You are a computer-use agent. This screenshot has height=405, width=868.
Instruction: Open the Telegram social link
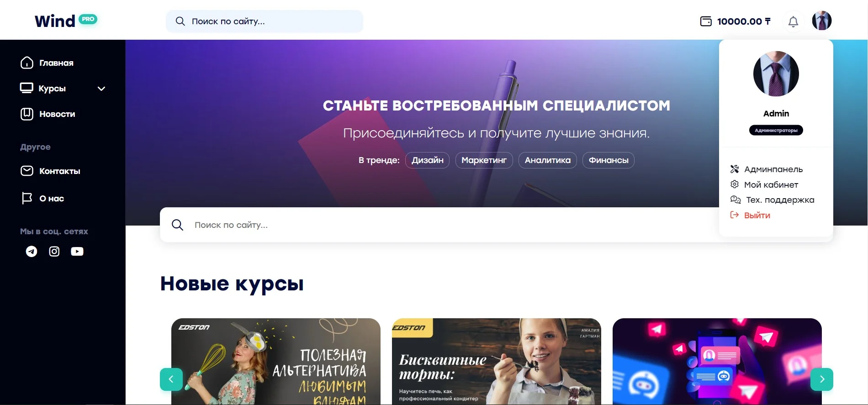coord(32,252)
